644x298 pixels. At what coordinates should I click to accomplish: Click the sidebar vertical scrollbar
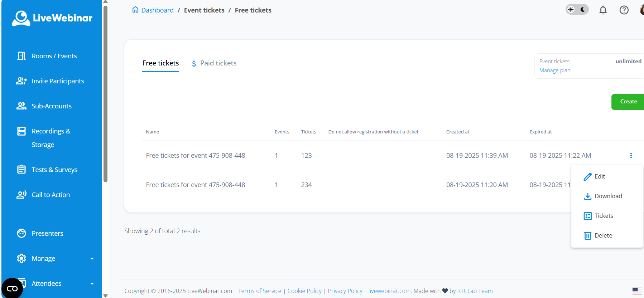click(105, 93)
